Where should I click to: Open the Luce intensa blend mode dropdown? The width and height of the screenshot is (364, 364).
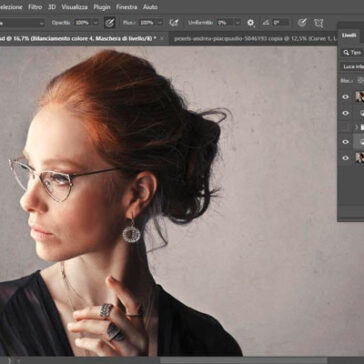pos(353,67)
